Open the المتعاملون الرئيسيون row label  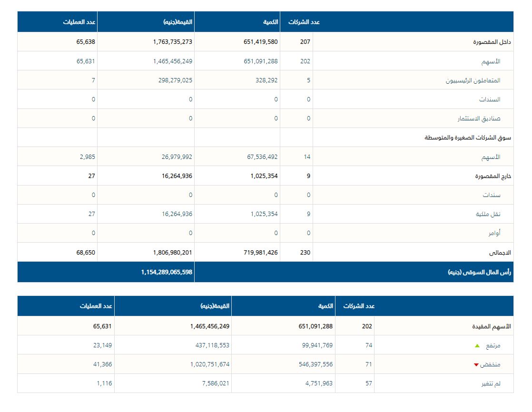[473, 80]
